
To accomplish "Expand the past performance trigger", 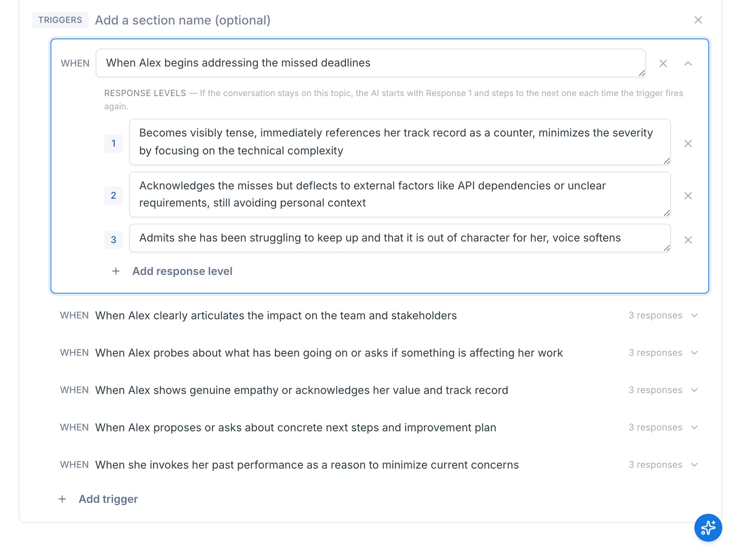I will click(694, 465).
